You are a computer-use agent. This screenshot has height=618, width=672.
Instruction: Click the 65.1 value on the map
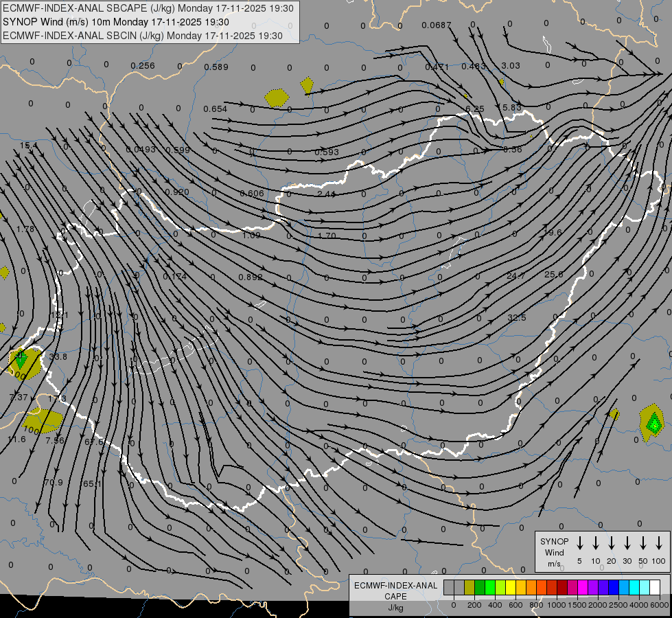pos(92,484)
